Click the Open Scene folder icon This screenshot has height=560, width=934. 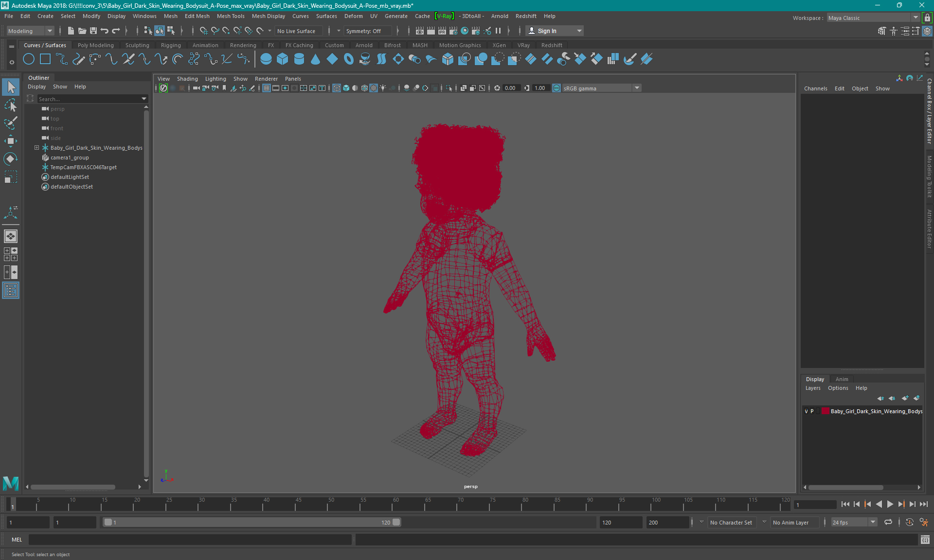(82, 31)
